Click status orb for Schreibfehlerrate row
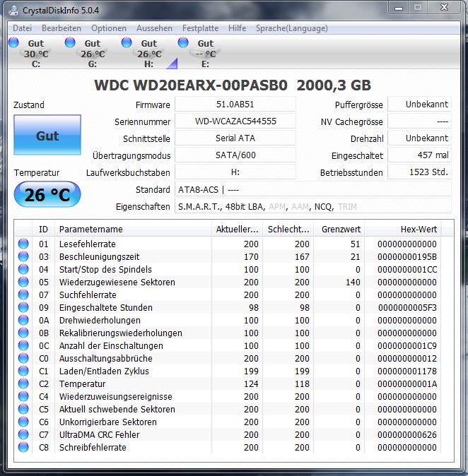Viewport: 468px width, 476px height. pyautogui.click(x=23, y=447)
